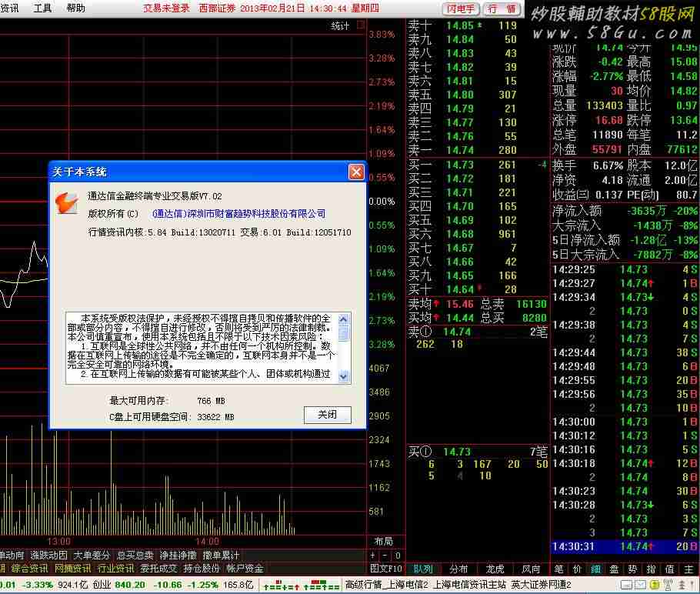Click the 换手 value 6.67%

[x=608, y=165]
